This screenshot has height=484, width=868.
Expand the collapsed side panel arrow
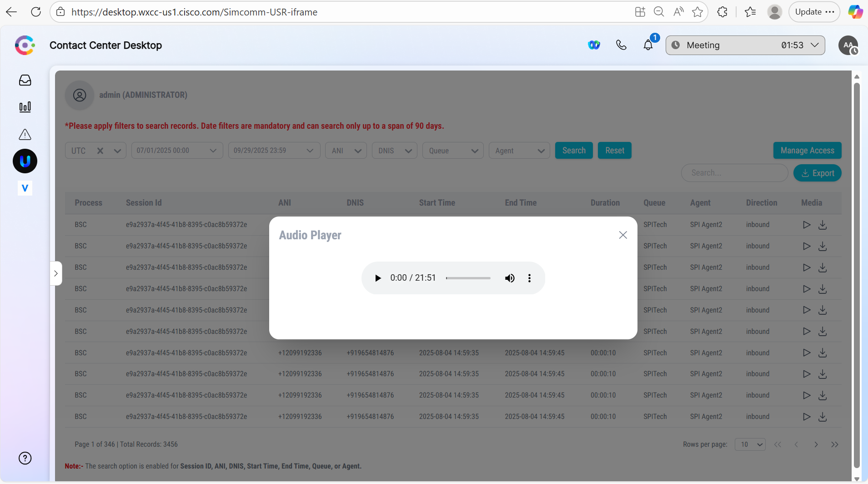click(x=56, y=273)
